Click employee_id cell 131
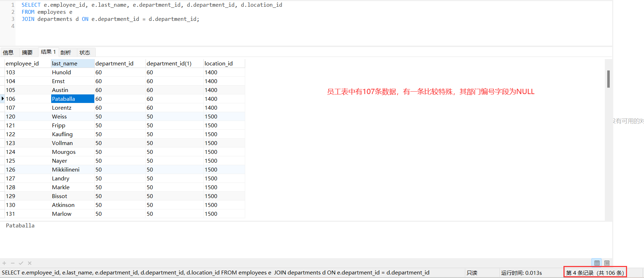Viewport: 644px width, 278px height. [x=28, y=214]
